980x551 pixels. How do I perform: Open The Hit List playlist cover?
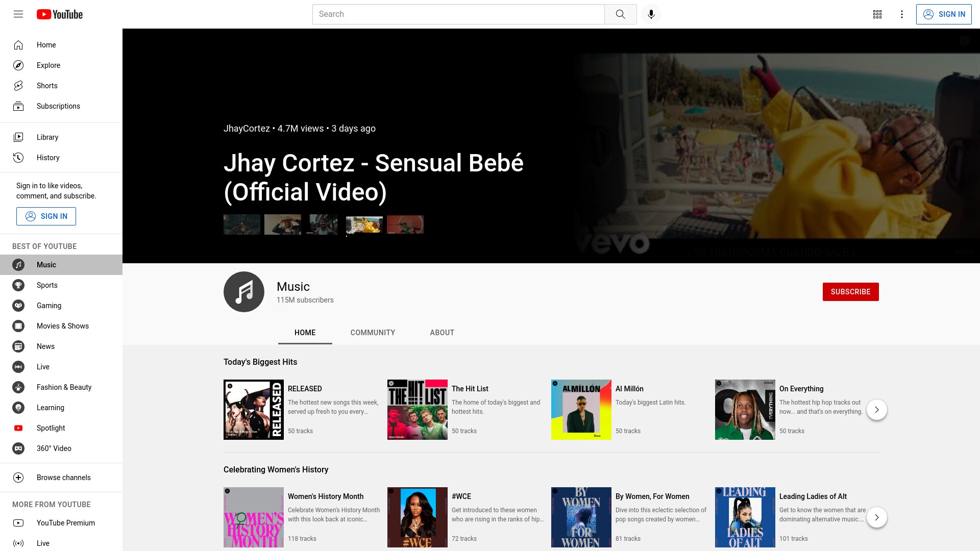[x=418, y=410]
